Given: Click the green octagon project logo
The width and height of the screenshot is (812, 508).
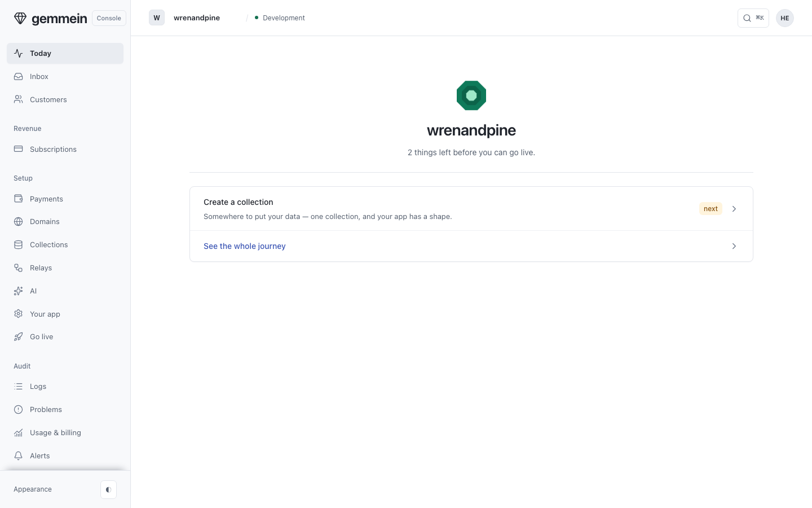Looking at the screenshot, I should pos(471,95).
